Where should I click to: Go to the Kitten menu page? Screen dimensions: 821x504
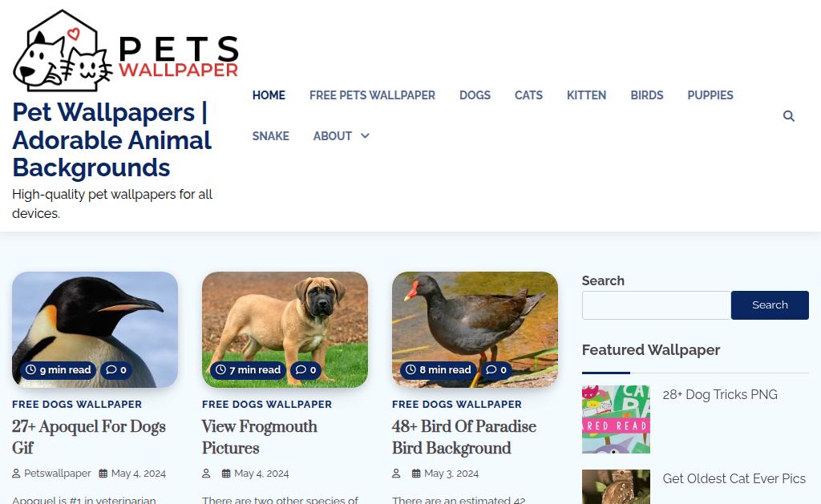coord(586,95)
